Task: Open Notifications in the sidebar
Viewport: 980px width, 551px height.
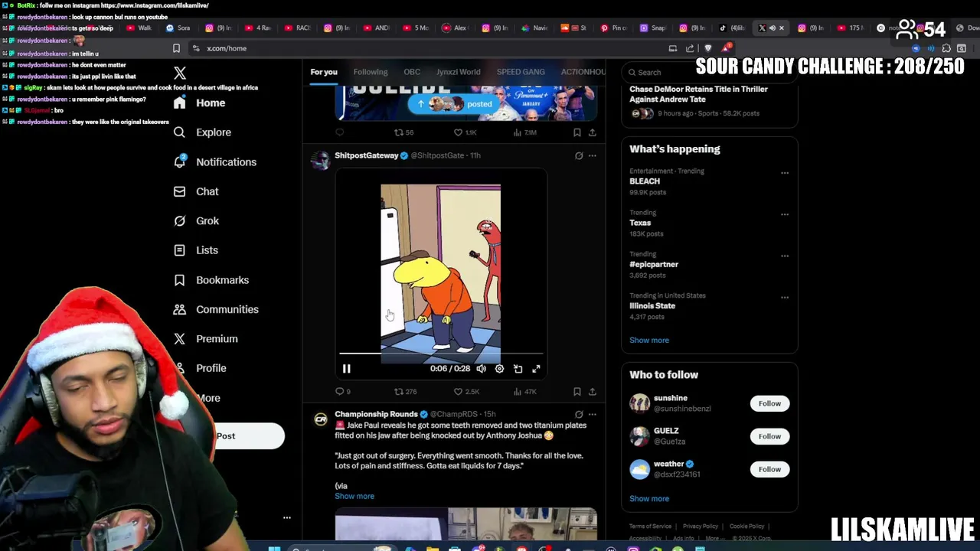Action: tap(215, 162)
